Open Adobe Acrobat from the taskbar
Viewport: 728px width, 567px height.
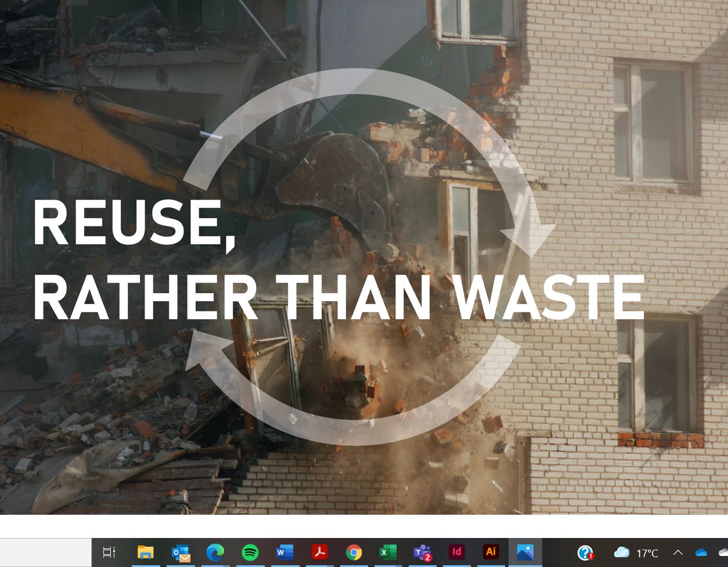319,552
